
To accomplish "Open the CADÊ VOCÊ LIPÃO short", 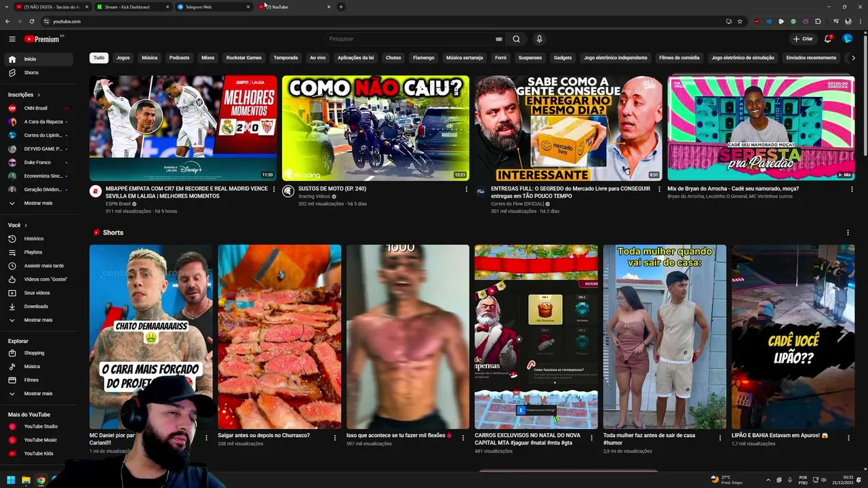I will click(x=793, y=337).
